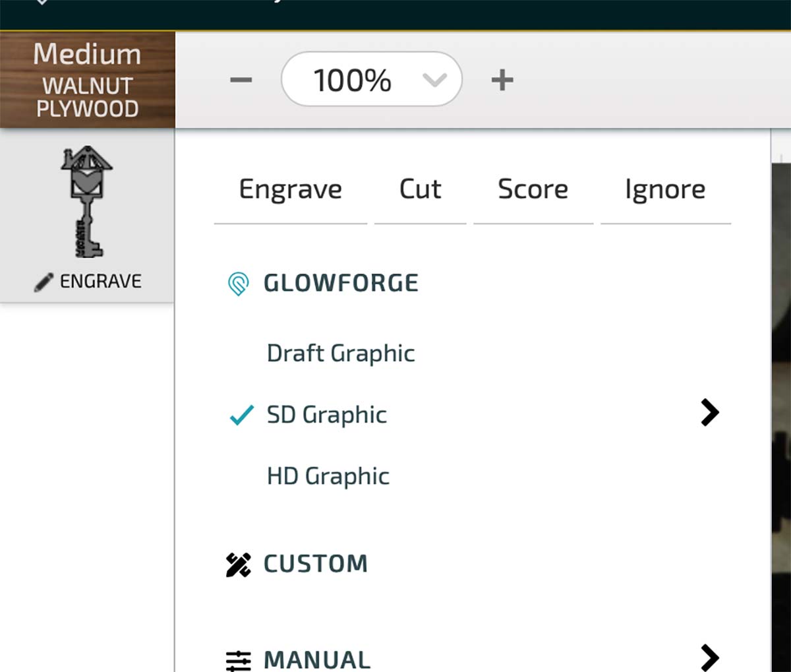The image size is (791, 672).
Task: Open the CUSTOM settings section
Action: coord(315,564)
